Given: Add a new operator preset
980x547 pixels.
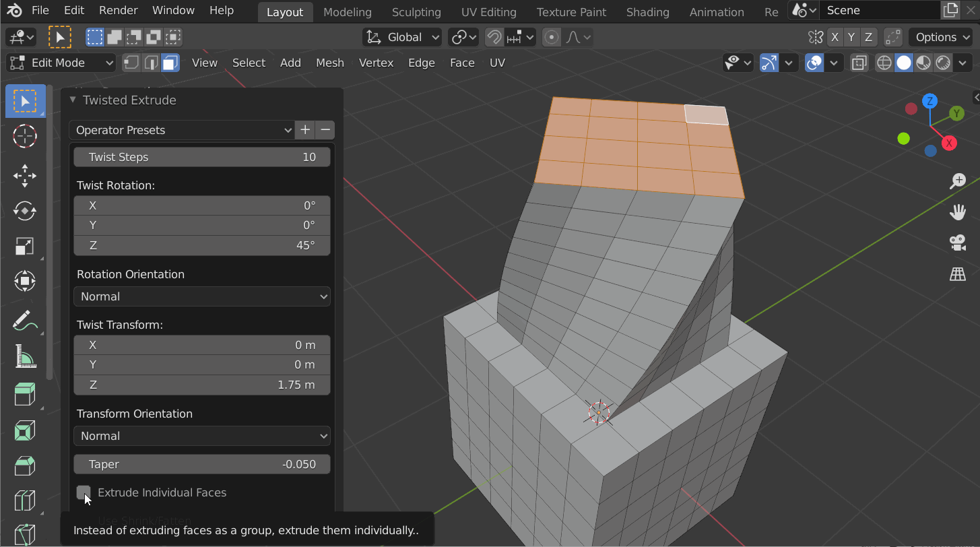Looking at the screenshot, I should tap(305, 130).
